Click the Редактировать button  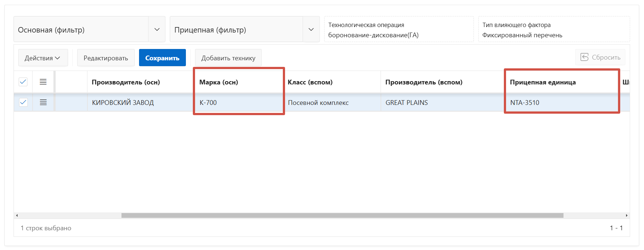click(106, 58)
